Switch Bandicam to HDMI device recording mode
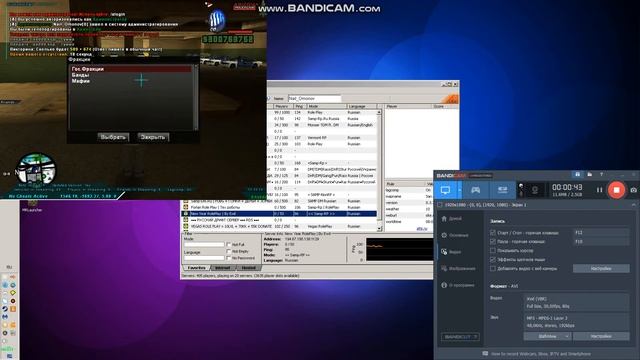Viewport: 640px width, 360px height. click(502, 190)
